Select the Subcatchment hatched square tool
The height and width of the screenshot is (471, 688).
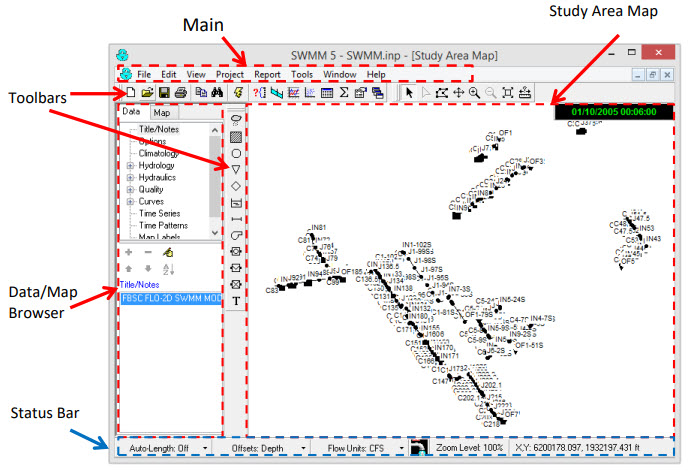pos(236,136)
